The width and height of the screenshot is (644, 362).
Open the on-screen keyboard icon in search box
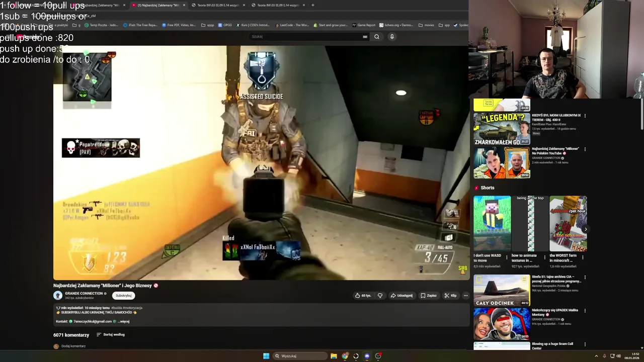point(365,37)
